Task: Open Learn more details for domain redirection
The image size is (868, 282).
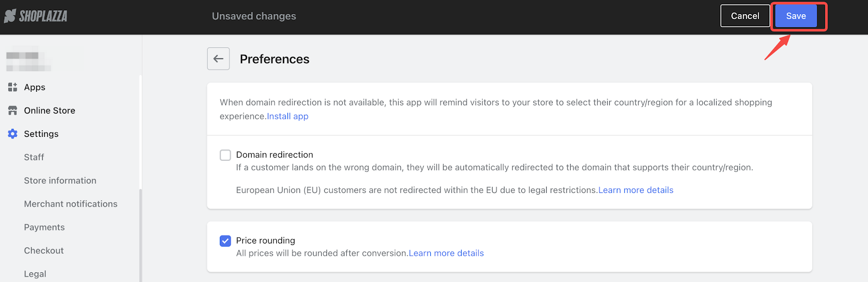Action: pyautogui.click(x=636, y=190)
